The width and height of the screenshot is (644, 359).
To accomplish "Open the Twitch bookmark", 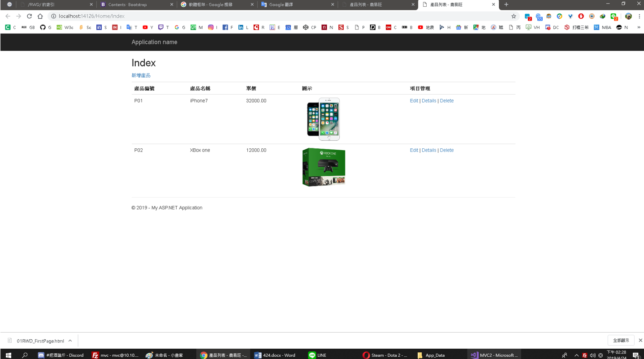I will pyautogui.click(x=164, y=27).
